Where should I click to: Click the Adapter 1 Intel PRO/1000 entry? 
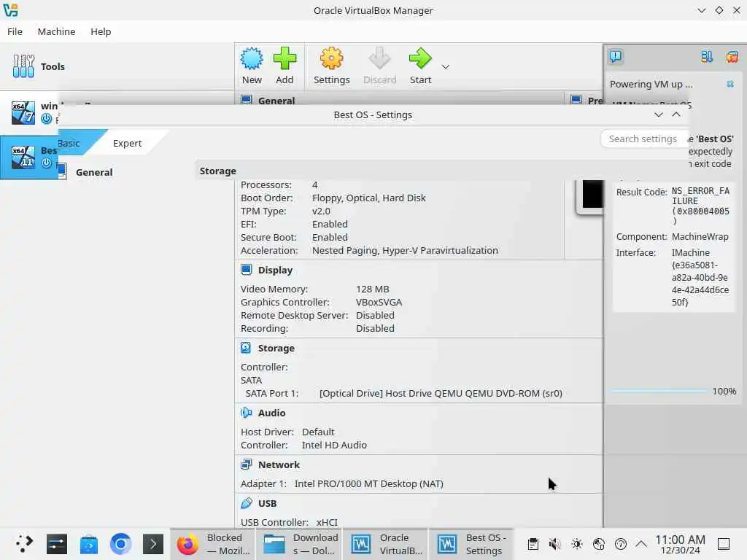click(x=341, y=484)
